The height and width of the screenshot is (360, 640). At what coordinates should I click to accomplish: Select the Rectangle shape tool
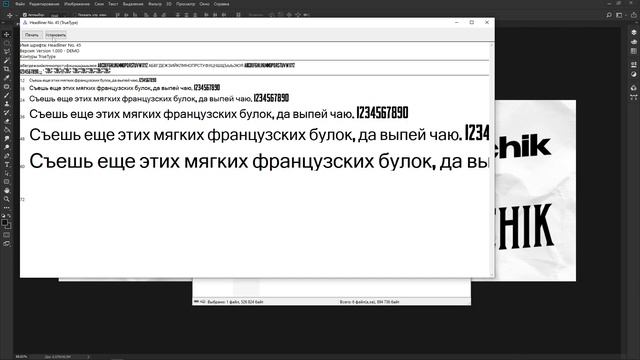point(7,182)
